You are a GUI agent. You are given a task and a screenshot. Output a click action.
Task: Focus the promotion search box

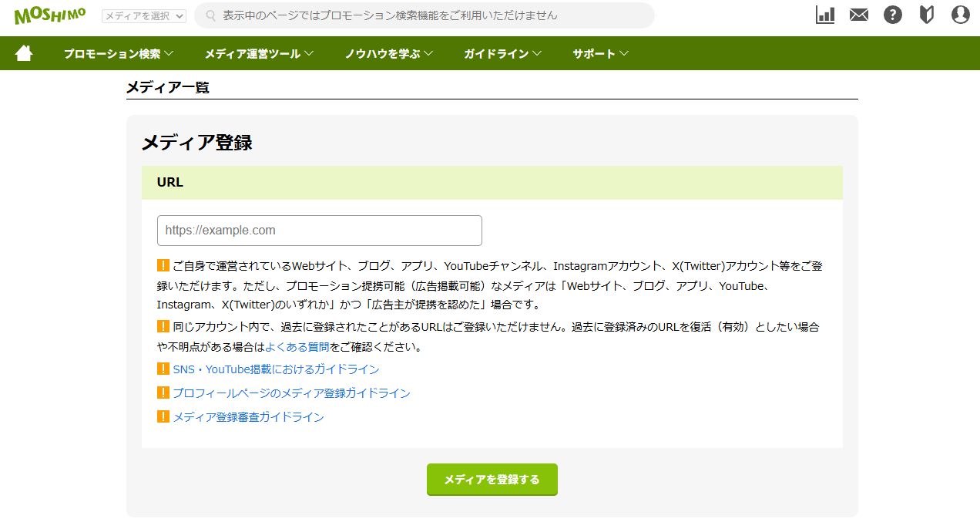425,15
